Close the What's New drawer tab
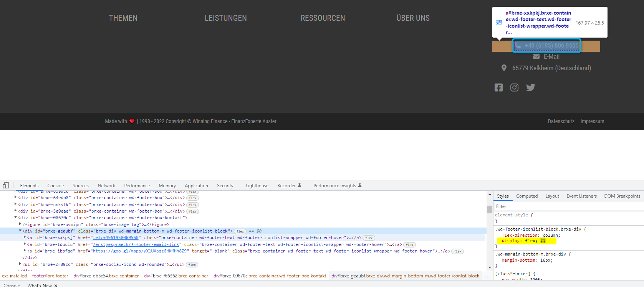The width and height of the screenshot is (644, 287). (56, 285)
